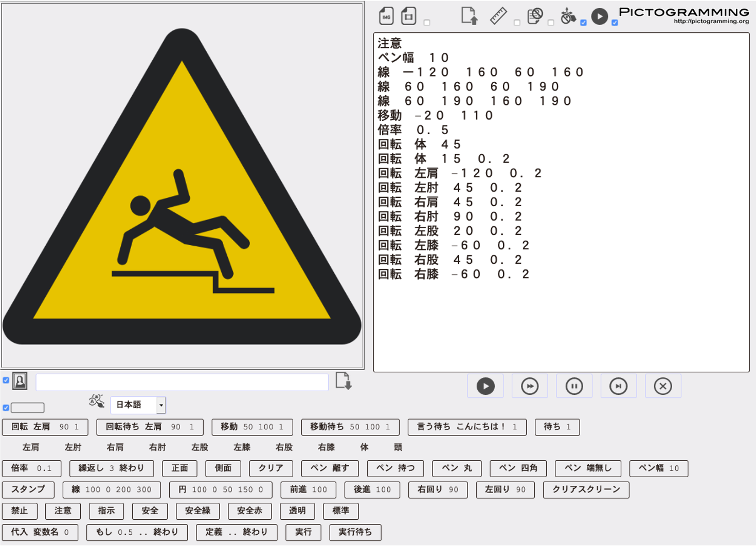The width and height of the screenshot is (756, 546).
Task: Click the upload file icon in toolbar
Action: 469,16
